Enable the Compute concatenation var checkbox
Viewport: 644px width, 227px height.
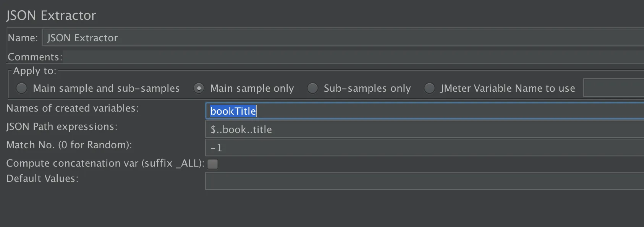(212, 164)
